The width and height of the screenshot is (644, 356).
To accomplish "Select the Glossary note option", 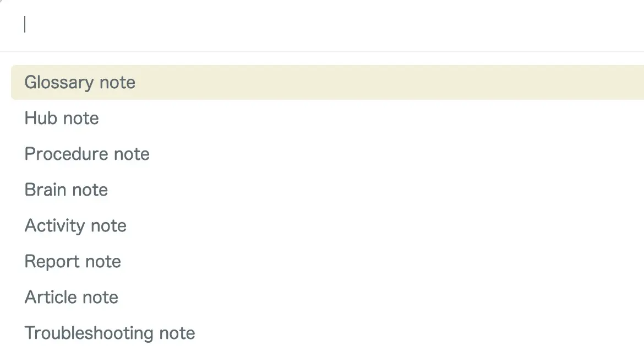I will coord(80,83).
